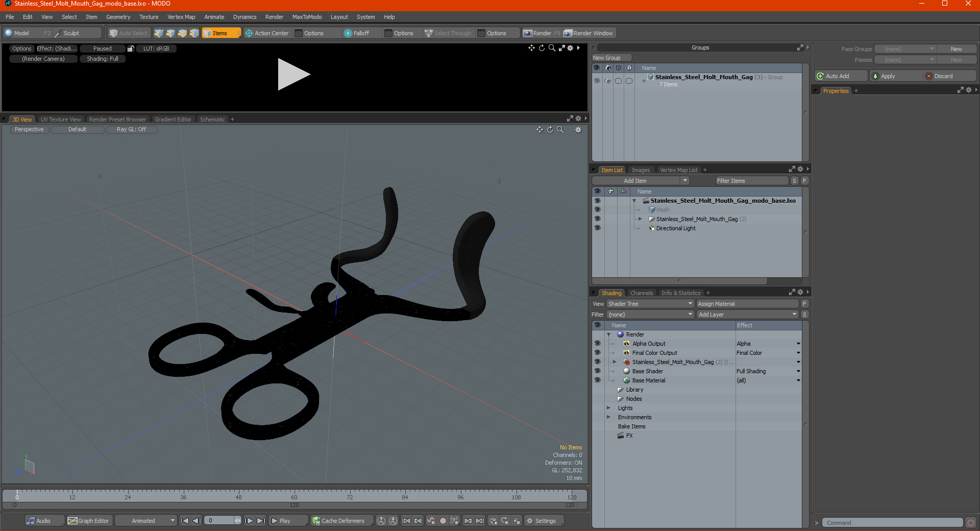
Task: Select Materials selection mode icon
Action: (x=194, y=33)
